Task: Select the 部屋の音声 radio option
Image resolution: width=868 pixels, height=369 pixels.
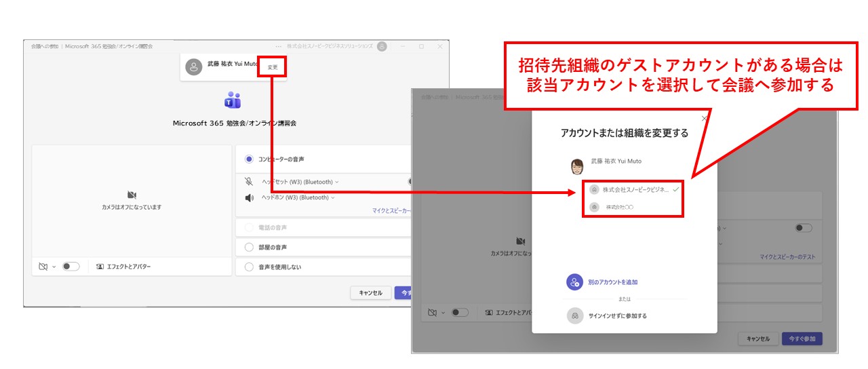Action: 249,248
